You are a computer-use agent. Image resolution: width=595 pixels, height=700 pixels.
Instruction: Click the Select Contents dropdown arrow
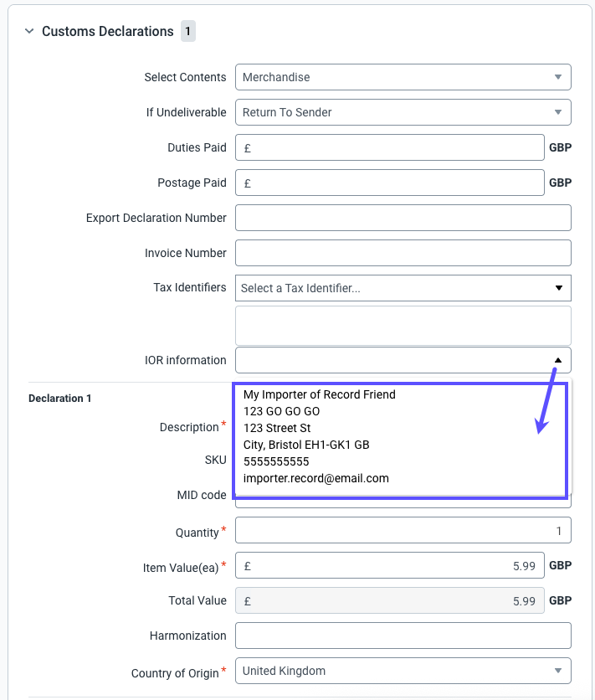(558, 77)
